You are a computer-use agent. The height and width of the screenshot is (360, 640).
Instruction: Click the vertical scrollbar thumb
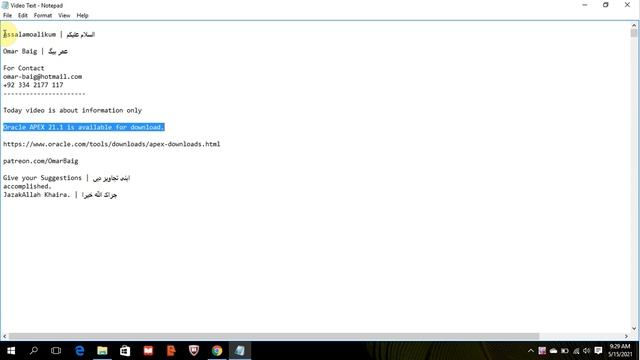[633, 33]
